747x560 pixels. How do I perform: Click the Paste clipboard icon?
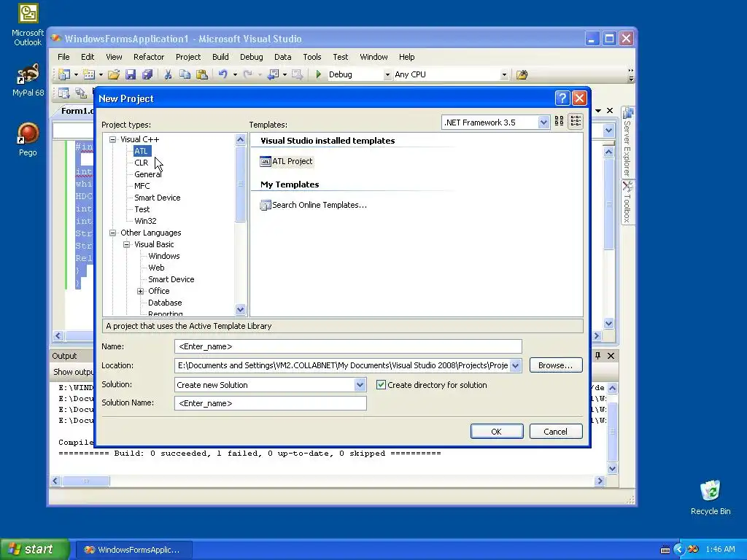(x=202, y=74)
